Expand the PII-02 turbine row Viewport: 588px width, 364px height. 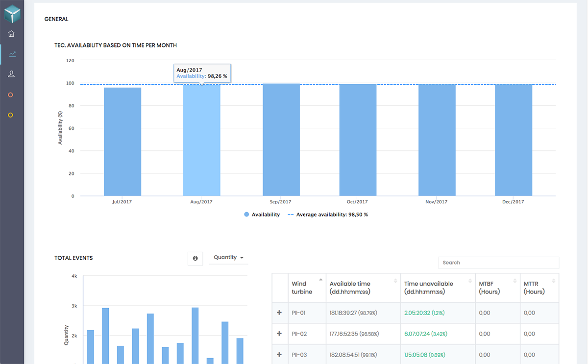tap(279, 334)
